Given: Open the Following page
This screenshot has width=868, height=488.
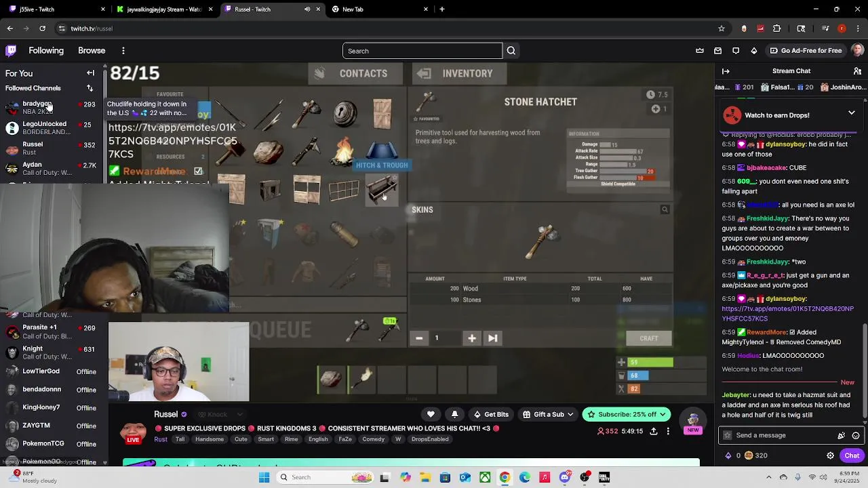Looking at the screenshot, I should (x=46, y=51).
